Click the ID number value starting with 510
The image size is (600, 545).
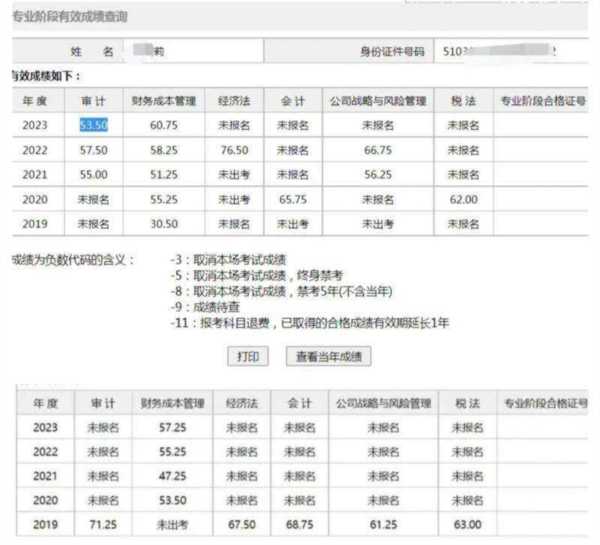point(499,51)
